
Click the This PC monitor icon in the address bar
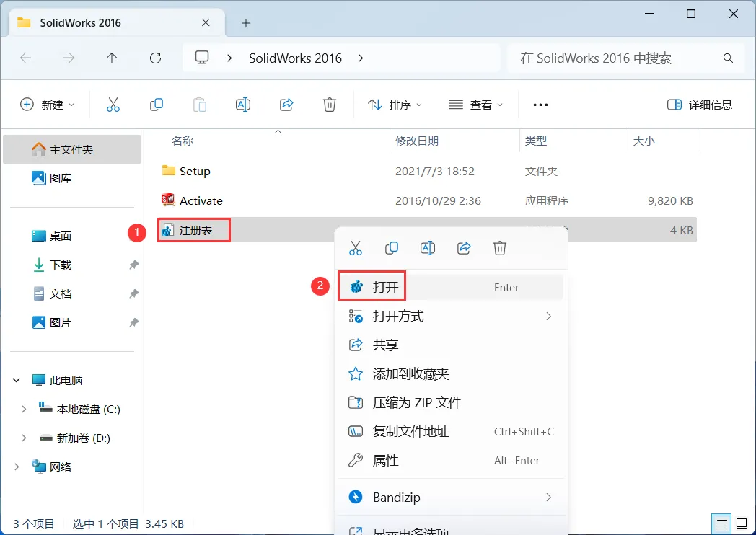coord(202,58)
